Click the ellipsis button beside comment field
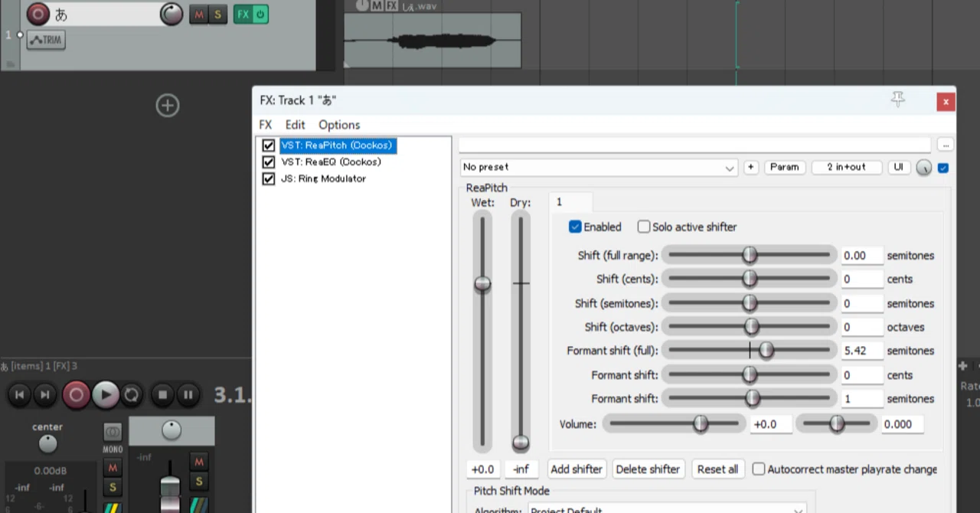980x513 pixels. tap(946, 145)
